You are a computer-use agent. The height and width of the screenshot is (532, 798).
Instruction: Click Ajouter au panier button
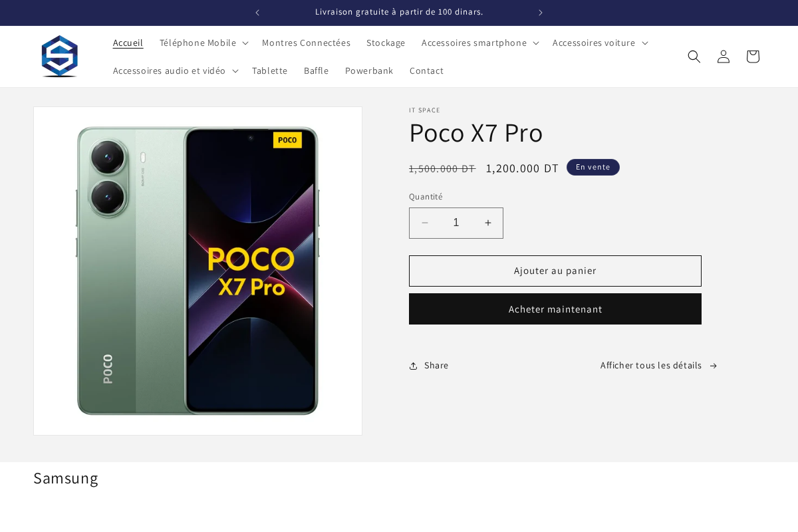point(555,271)
